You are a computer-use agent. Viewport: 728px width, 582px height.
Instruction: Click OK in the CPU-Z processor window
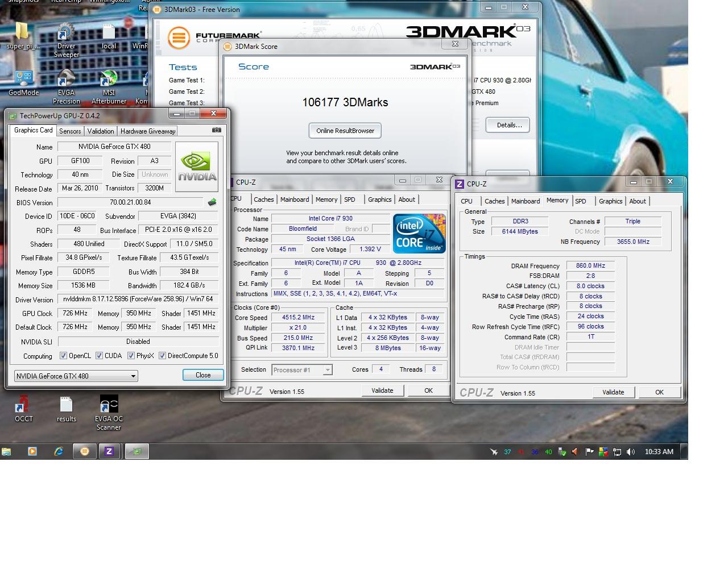click(x=428, y=390)
